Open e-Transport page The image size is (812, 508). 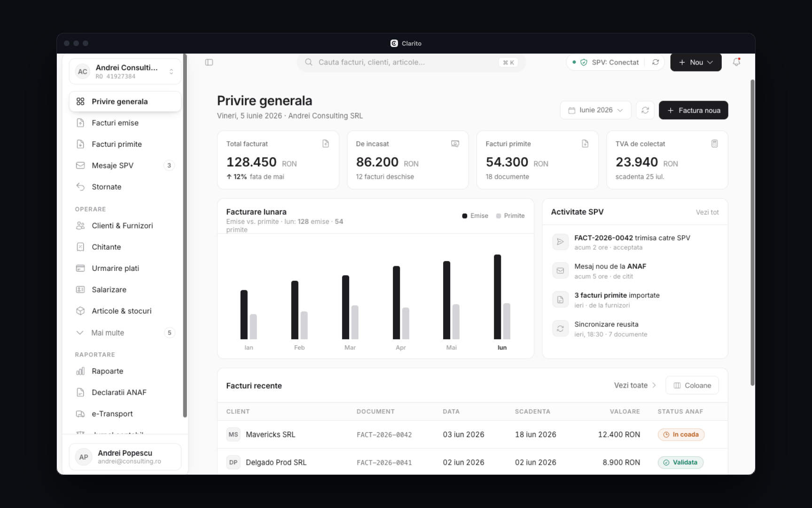[125, 414]
